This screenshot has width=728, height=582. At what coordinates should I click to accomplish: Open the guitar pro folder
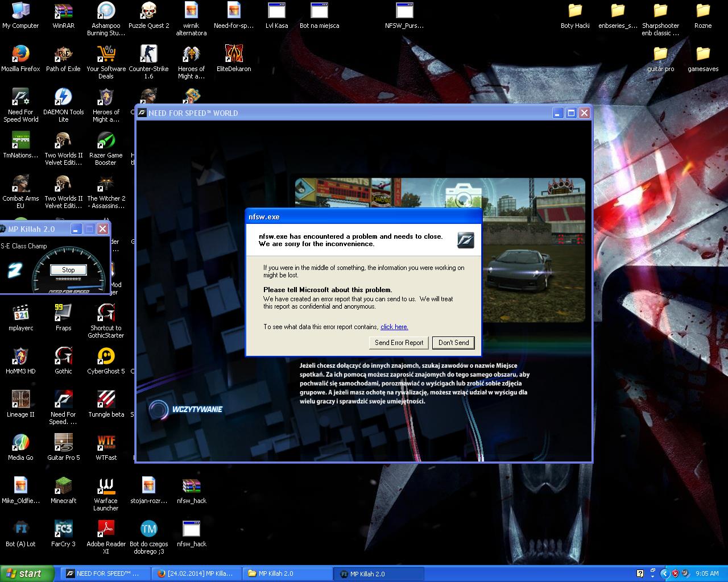point(660,59)
